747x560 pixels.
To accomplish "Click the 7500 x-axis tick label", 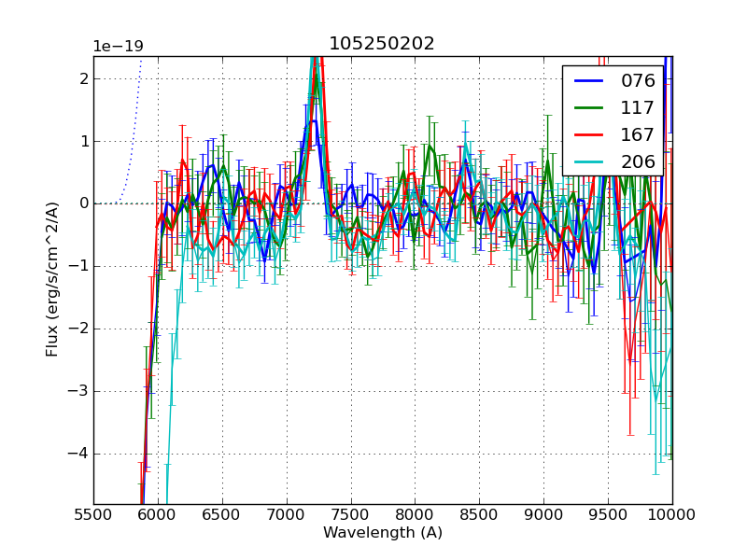I will click(350, 515).
